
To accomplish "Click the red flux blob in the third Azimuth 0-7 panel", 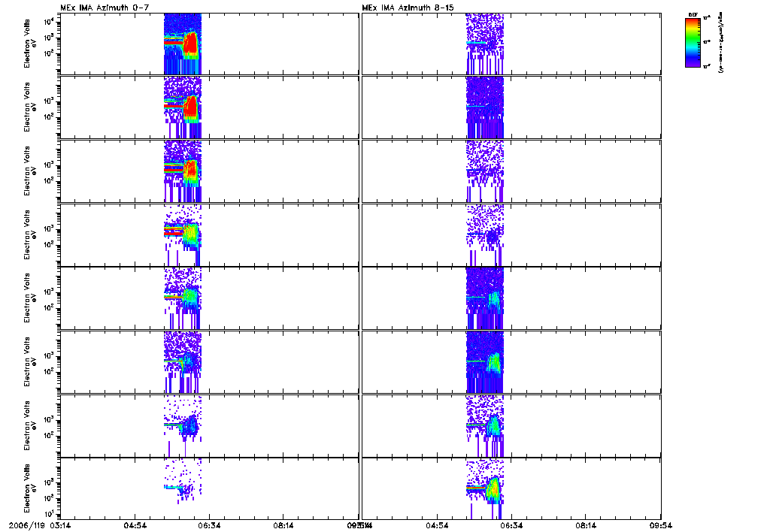I will (x=190, y=171).
